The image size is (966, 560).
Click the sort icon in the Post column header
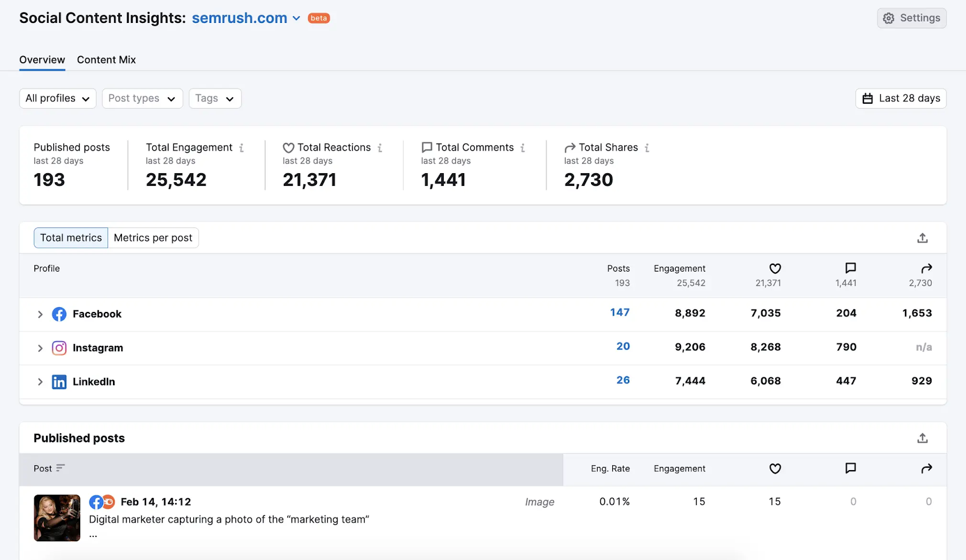click(x=60, y=468)
